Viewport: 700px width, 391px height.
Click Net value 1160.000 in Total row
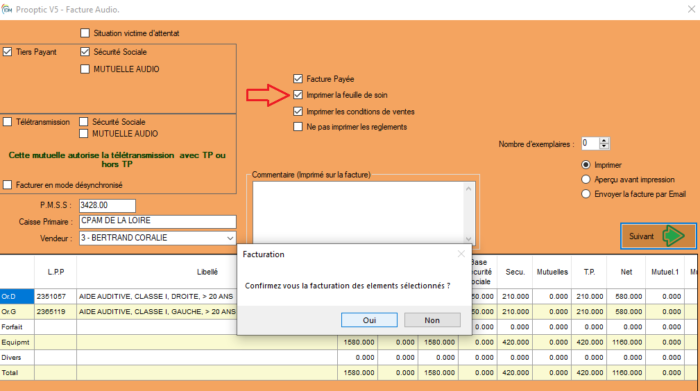[x=626, y=373]
